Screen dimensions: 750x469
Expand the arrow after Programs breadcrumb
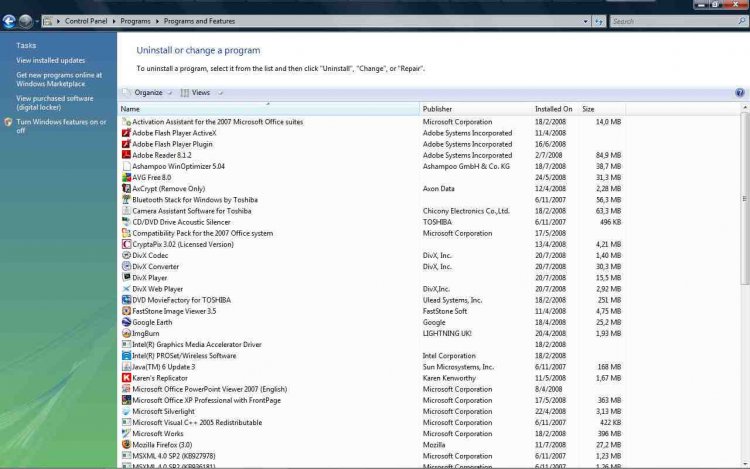pyautogui.click(x=157, y=21)
